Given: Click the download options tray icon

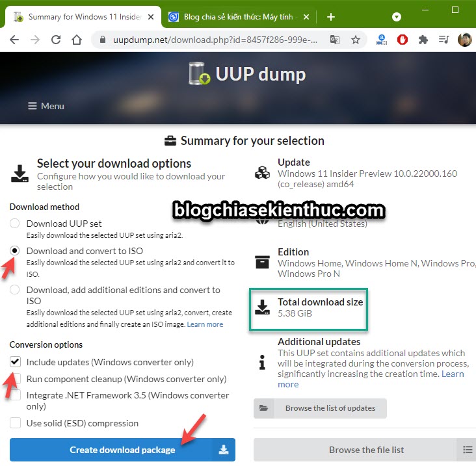Looking at the screenshot, I should point(20,174).
